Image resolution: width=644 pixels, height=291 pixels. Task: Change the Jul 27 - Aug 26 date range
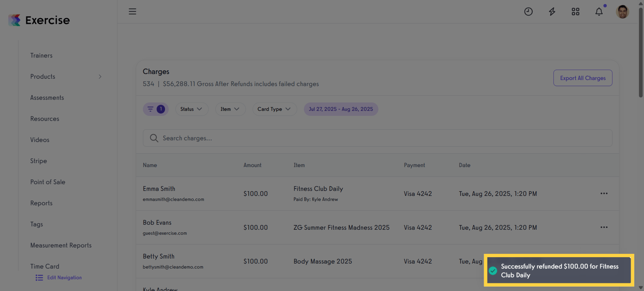(x=341, y=109)
